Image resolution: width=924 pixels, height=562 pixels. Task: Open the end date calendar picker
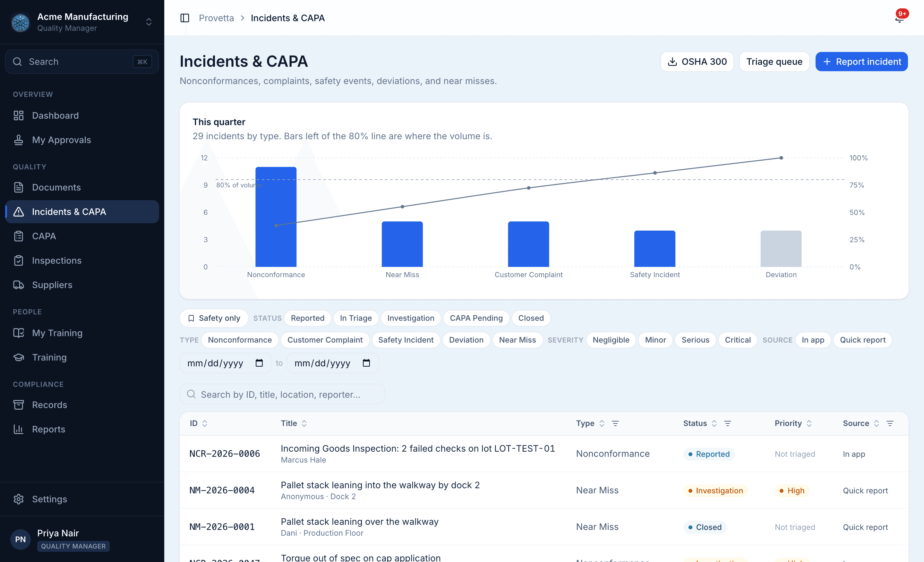366,363
